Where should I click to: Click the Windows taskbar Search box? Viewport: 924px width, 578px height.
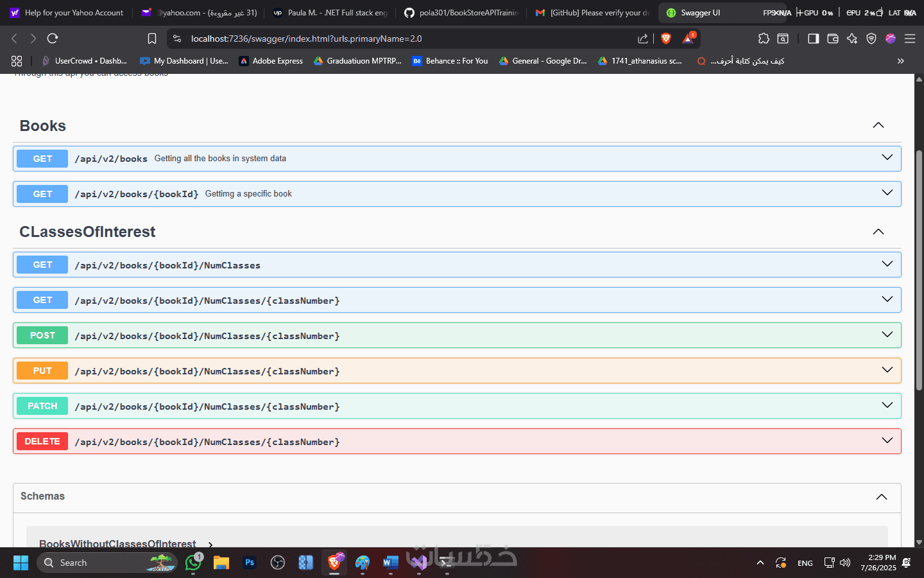[x=107, y=563]
